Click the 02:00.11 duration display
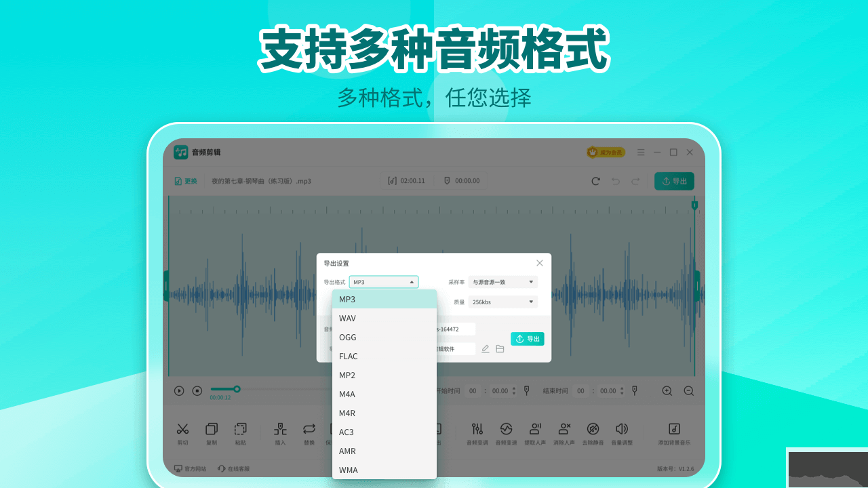The image size is (868, 488). pyautogui.click(x=407, y=181)
